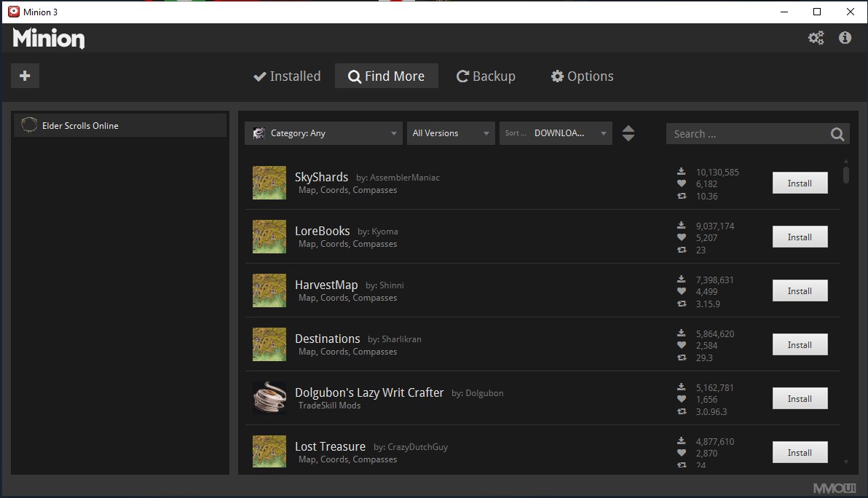Click the Lost Treasure addon thumbnail
Screen dimensions: 868x498
[269, 451]
